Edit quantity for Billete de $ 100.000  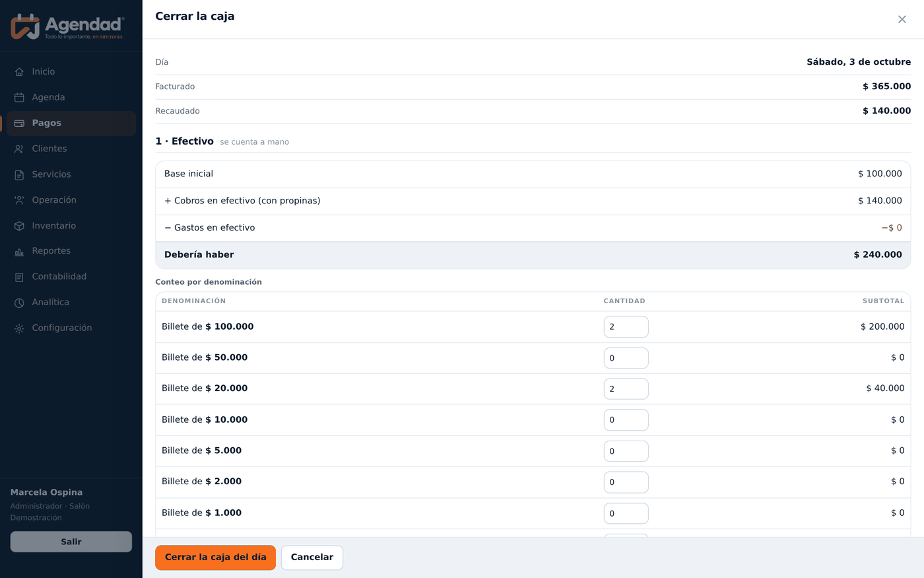tap(626, 327)
